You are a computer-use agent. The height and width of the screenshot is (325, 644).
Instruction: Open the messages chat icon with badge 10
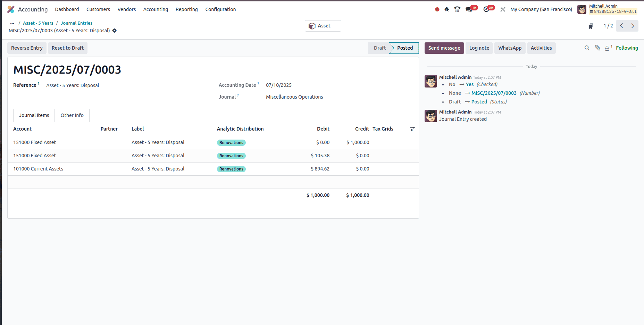(469, 9)
